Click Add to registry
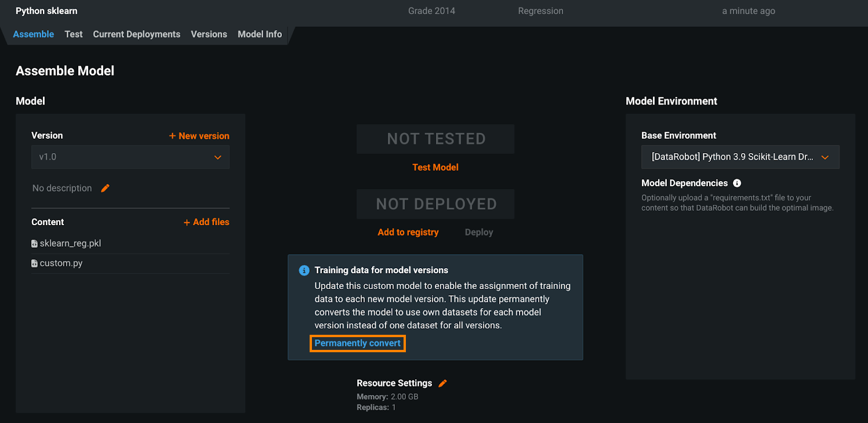 [408, 232]
